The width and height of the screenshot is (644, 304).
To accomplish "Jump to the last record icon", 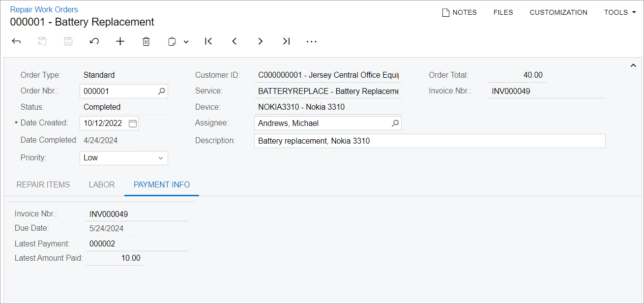I will tap(286, 42).
